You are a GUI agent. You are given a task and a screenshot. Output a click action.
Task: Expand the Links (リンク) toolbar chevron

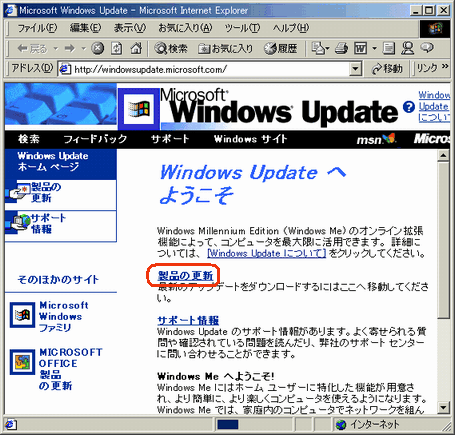(x=445, y=67)
